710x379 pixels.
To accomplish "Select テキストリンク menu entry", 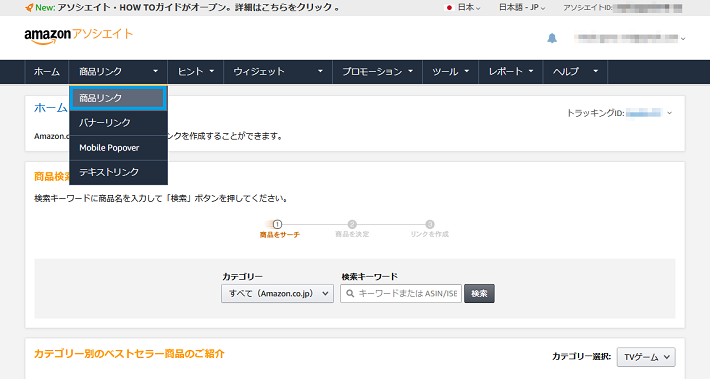I will (118, 172).
